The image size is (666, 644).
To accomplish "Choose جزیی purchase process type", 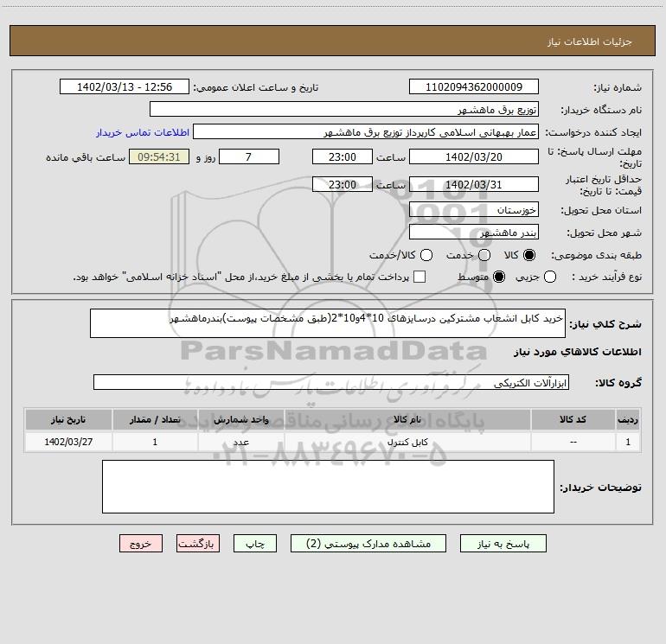I will (x=549, y=277).
